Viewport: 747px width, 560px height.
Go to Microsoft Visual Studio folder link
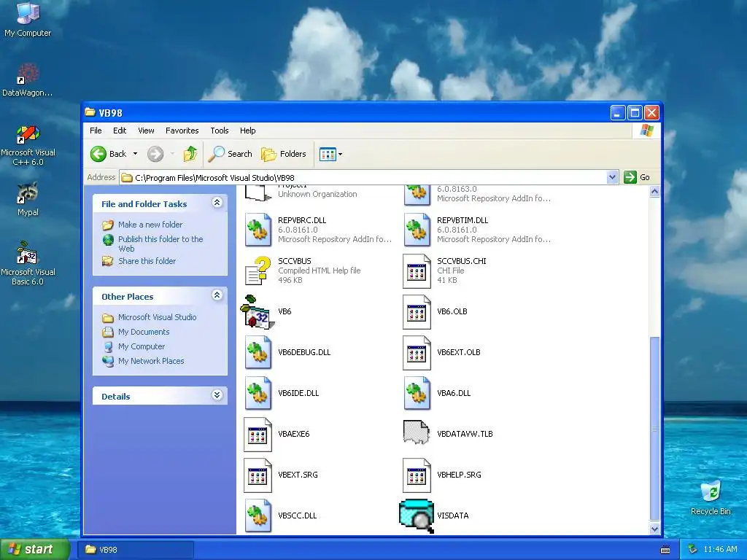158,317
